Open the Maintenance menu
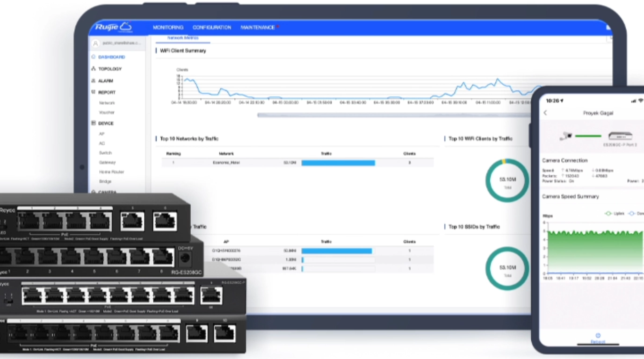This screenshot has height=359, width=644. 258,28
